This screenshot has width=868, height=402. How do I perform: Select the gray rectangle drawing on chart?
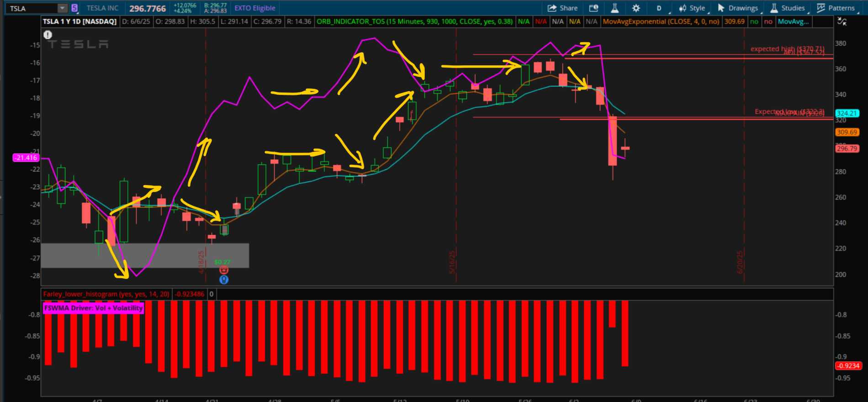[x=145, y=255]
